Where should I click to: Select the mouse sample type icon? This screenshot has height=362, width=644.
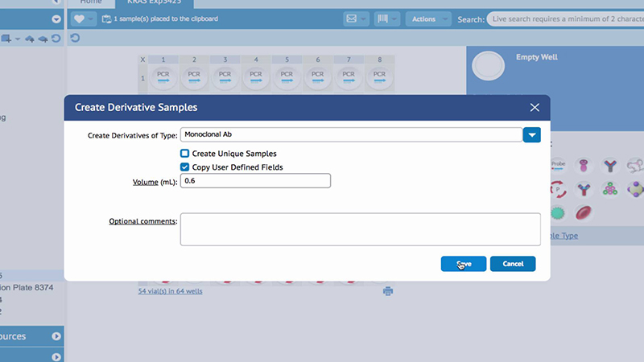click(x=635, y=166)
